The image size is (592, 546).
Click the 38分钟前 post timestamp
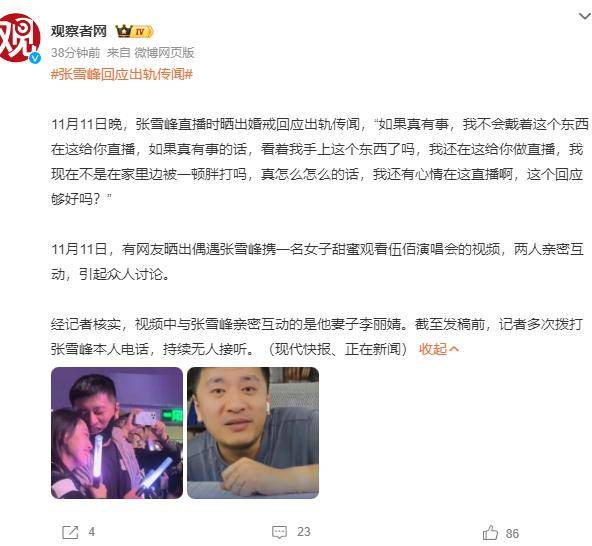tap(76, 53)
